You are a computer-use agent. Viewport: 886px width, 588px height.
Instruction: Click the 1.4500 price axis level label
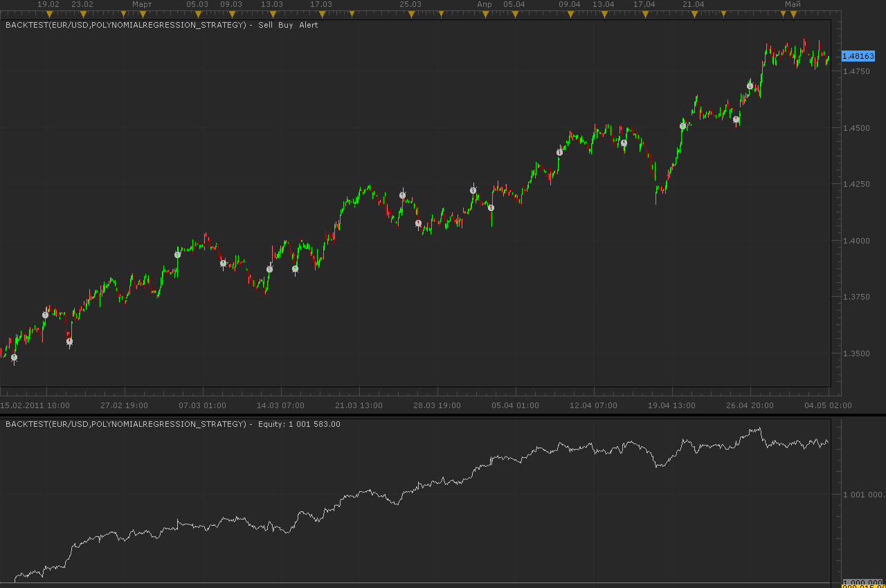pyautogui.click(x=855, y=128)
